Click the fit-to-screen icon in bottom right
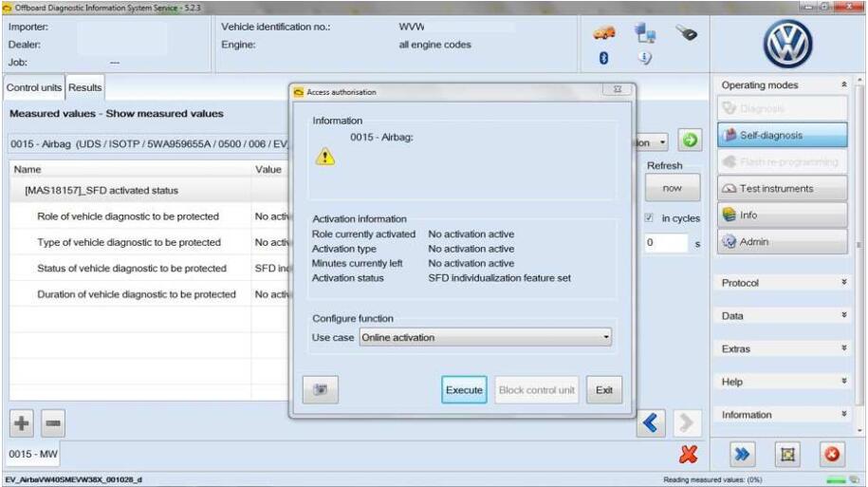 click(x=787, y=455)
